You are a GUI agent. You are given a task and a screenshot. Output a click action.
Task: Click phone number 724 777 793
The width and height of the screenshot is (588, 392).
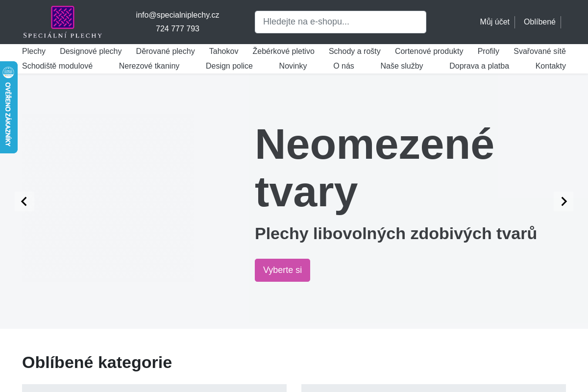[177, 29]
